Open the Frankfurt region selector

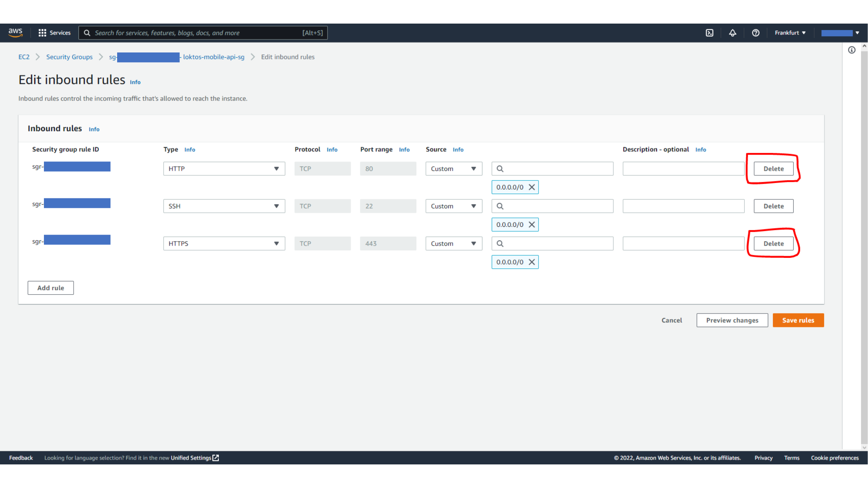point(790,33)
